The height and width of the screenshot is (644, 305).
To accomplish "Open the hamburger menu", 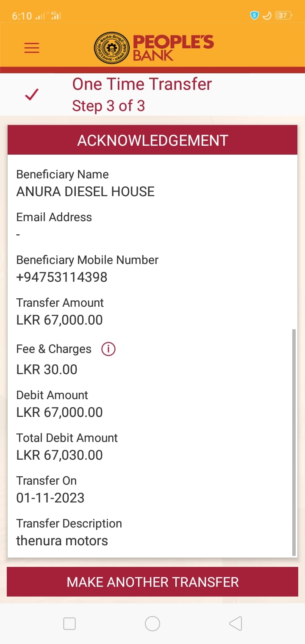I will click(32, 48).
